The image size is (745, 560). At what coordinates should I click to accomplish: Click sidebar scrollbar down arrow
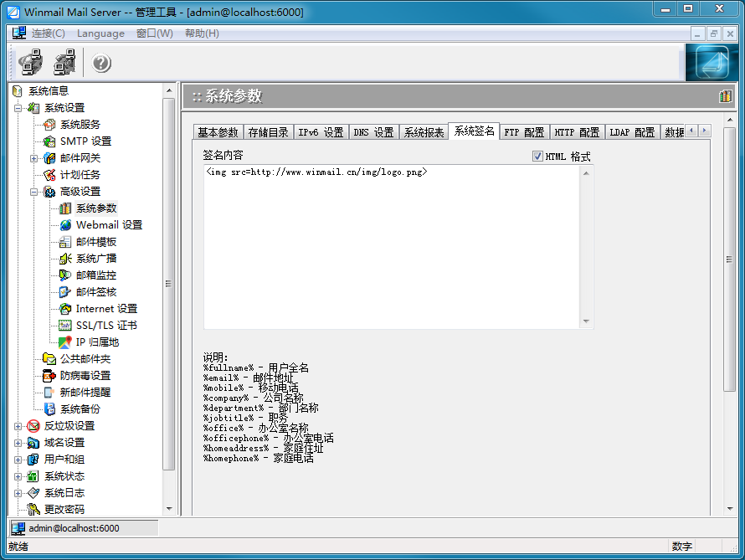coord(168,508)
